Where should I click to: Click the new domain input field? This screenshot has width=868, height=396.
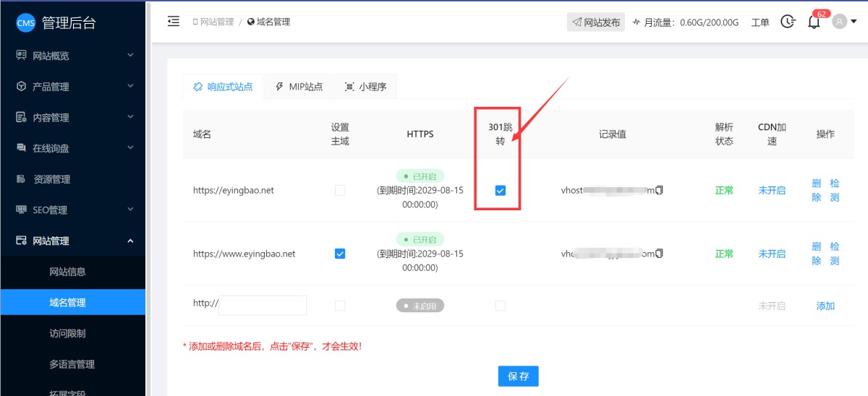pyautogui.click(x=263, y=305)
